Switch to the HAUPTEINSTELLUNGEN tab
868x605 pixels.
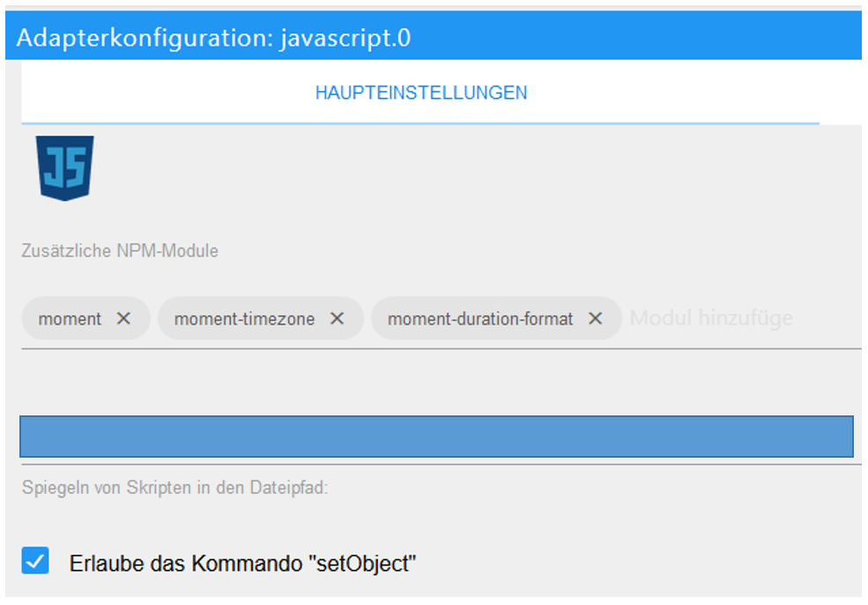click(x=421, y=93)
